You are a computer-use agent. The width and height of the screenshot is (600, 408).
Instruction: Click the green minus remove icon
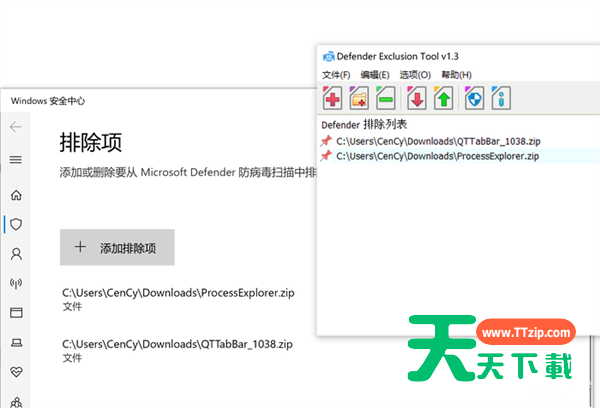(x=386, y=98)
